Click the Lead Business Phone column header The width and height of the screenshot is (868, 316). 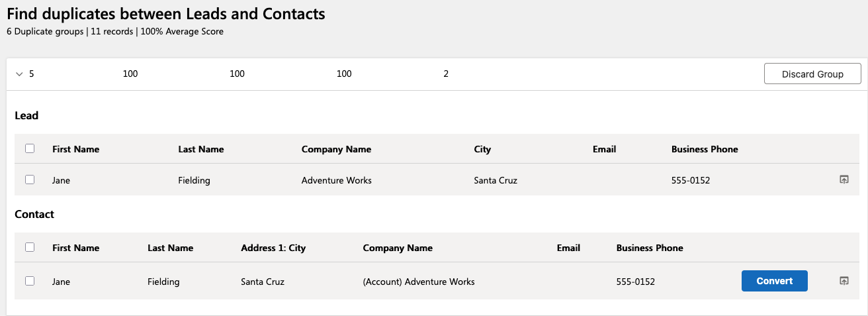point(705,149)
